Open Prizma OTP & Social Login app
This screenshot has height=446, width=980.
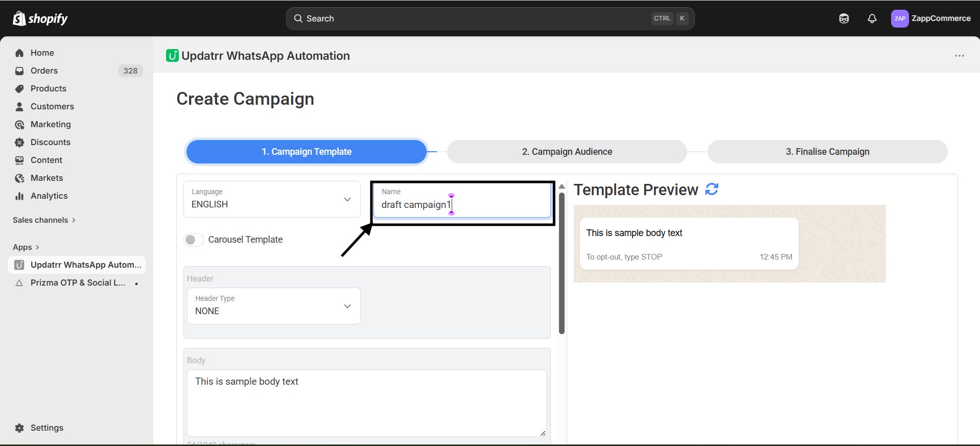(x=78, y=283)
